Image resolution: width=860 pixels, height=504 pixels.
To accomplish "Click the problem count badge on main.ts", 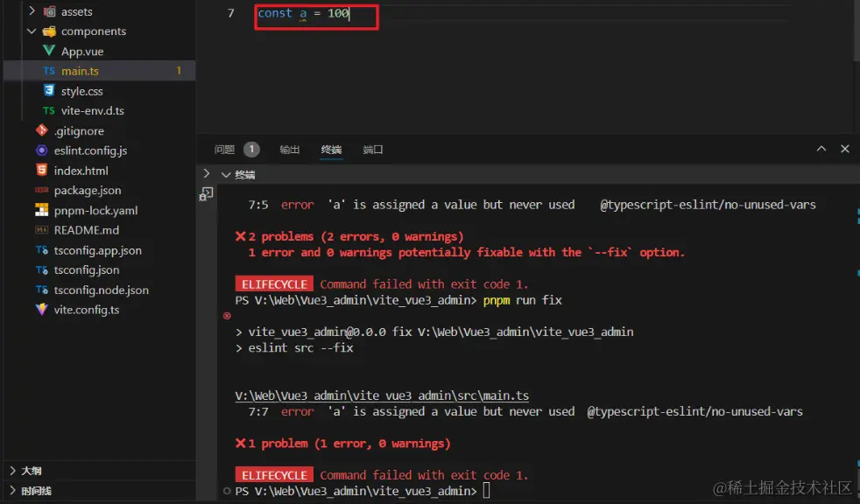I will tap(179, 71).
